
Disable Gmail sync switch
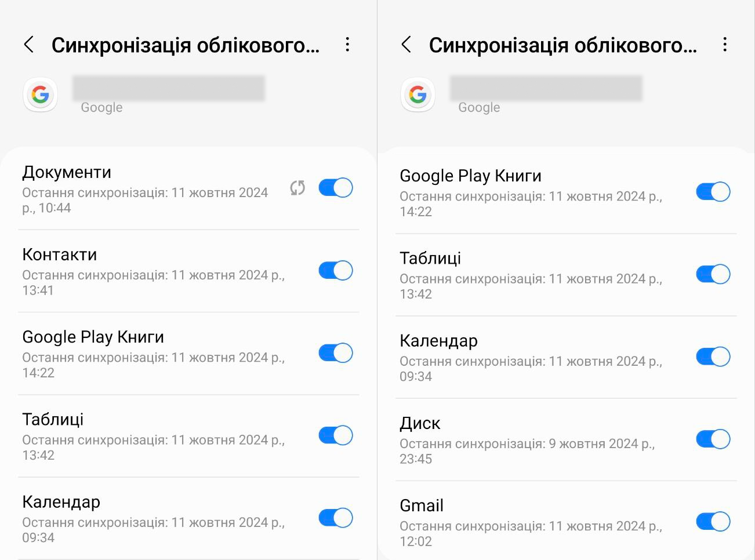pyautogui.click(x=713, y=521)
